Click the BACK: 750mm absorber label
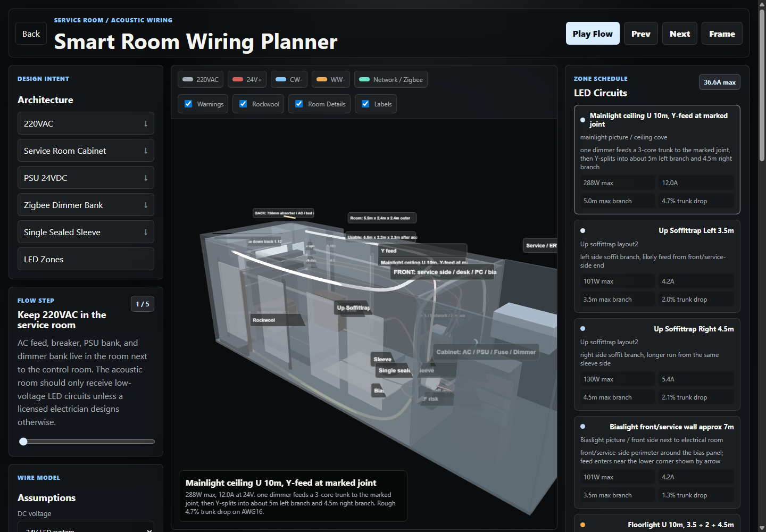Screen dimensions: 766x532 pos(284,213)
